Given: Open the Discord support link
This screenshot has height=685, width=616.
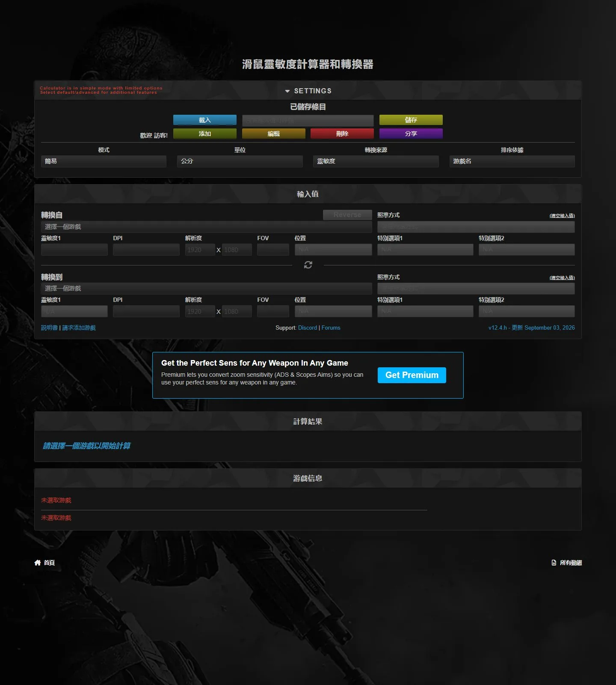Looking at the screenshot, I should (x=308, y=328).
